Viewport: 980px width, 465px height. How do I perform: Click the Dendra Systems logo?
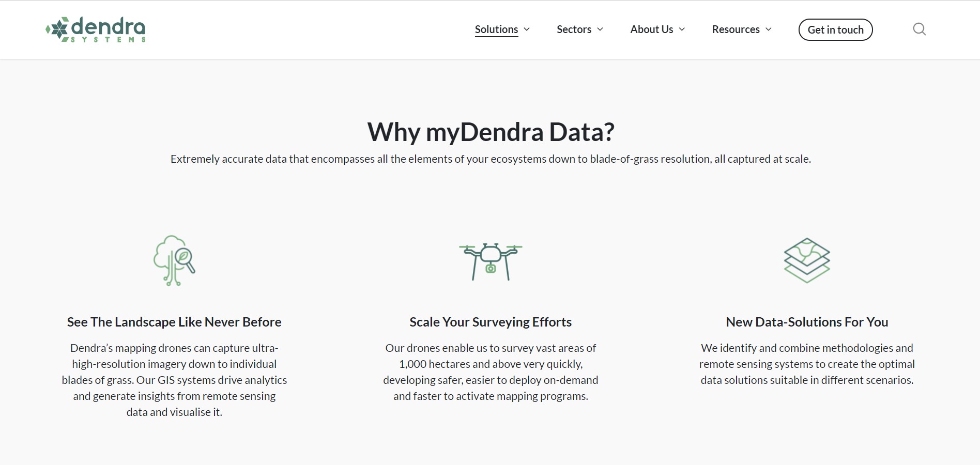point(96,29)
